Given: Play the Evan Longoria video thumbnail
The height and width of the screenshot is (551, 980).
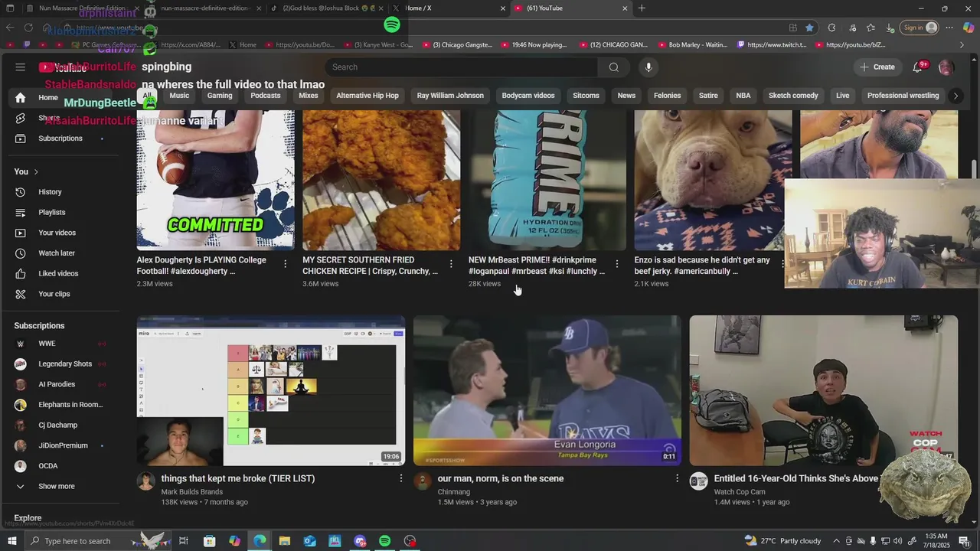Looking at the screenshot, I should (547, 390).
